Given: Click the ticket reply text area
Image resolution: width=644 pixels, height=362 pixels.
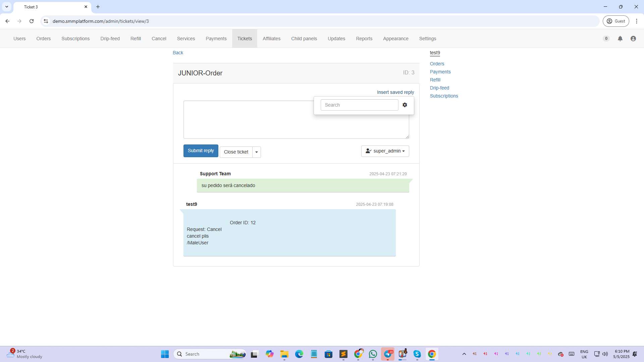Looking at the screenshot, I should (x=248, y=124).
